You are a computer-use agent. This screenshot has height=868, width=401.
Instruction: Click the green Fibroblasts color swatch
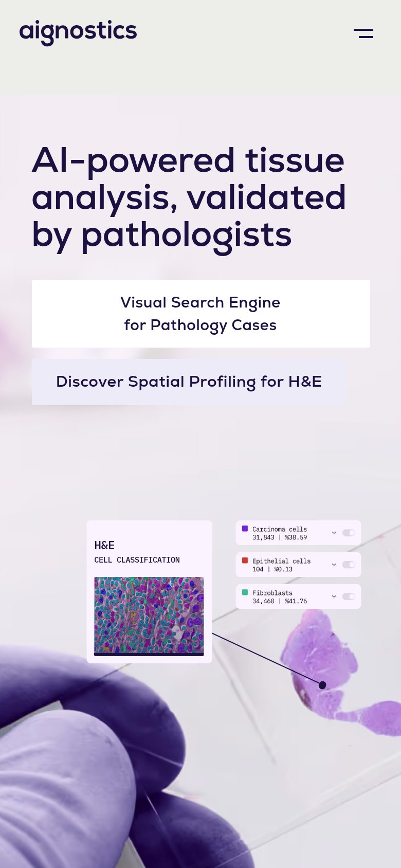245,592
